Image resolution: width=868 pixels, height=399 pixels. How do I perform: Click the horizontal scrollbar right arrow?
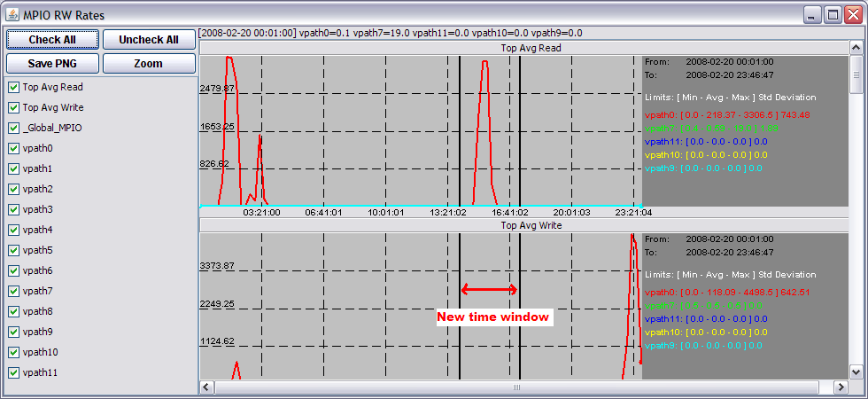tap(841, 387)
